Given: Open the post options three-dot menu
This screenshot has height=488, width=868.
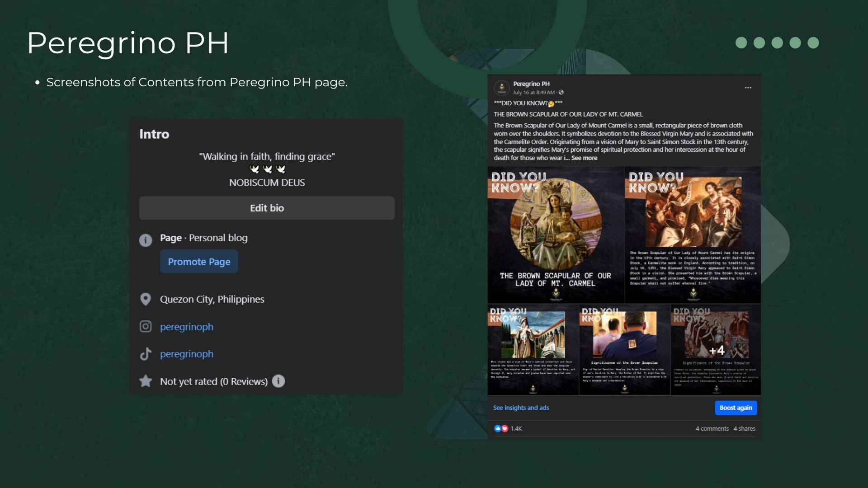Looking at the screenshot, I should coord(748,88).
